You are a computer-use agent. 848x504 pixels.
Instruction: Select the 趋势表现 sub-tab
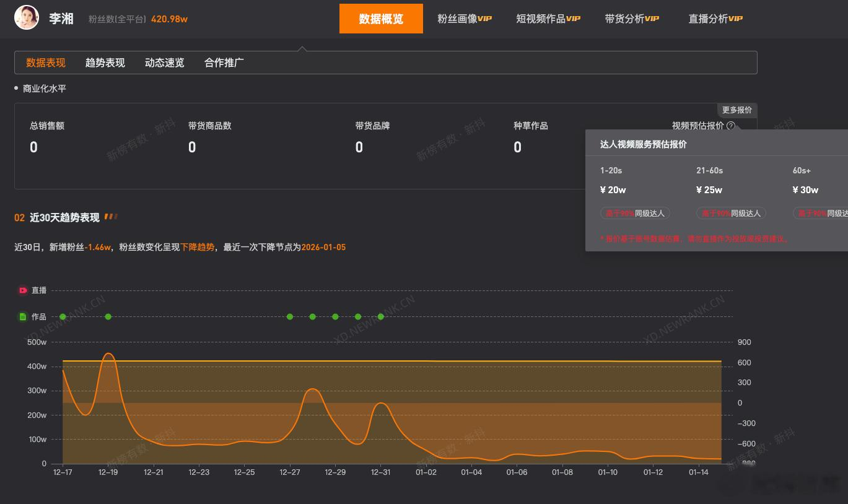[x=105, y=63]
